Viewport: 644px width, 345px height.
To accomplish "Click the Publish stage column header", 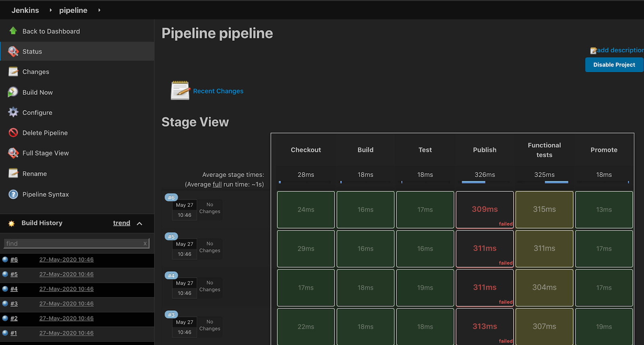I will 485,150.
